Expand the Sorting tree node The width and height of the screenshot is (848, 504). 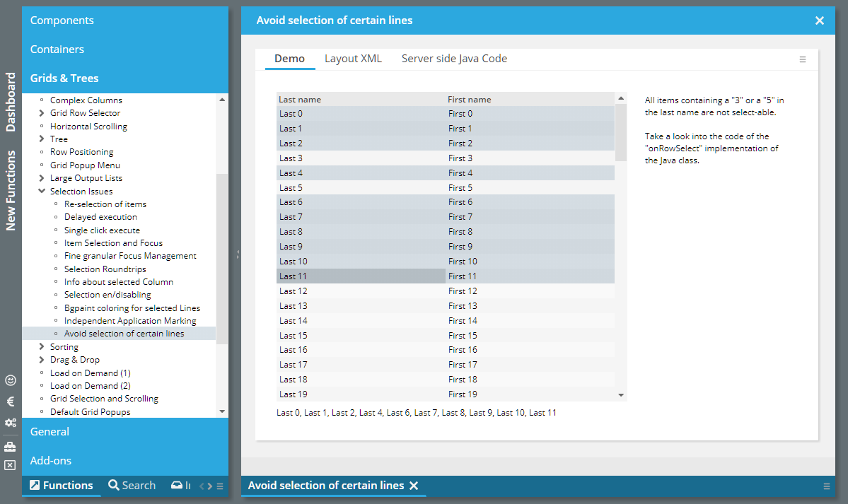42,347
